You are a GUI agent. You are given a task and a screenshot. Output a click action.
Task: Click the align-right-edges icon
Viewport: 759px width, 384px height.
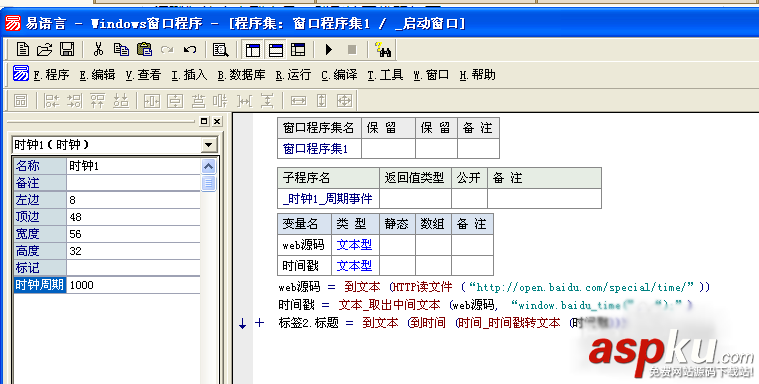[x=75, y=101]
